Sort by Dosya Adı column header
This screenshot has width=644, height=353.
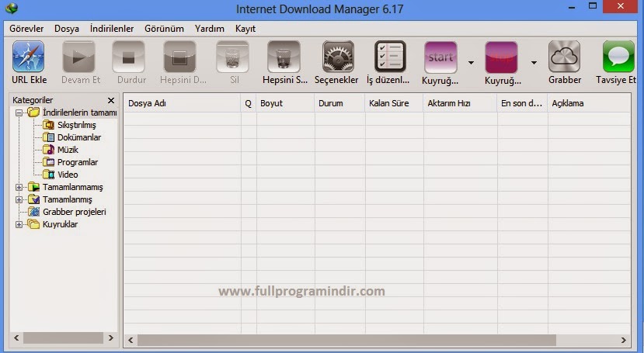[182, 103]
